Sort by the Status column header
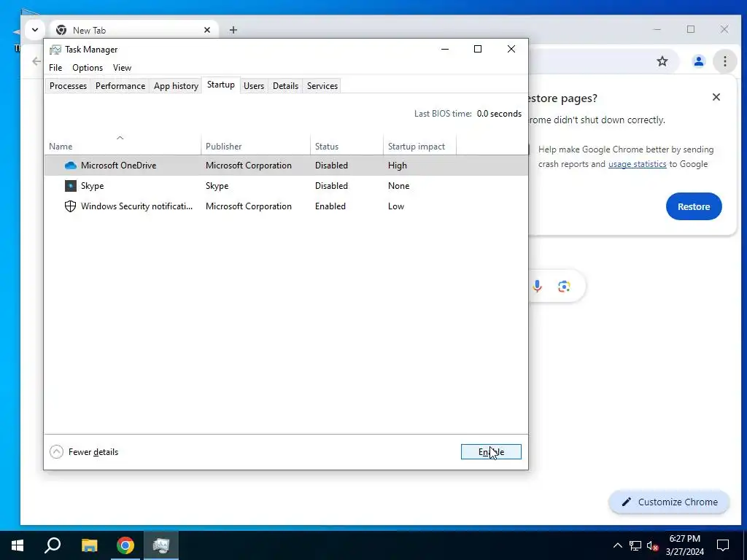 pos(347,144)
